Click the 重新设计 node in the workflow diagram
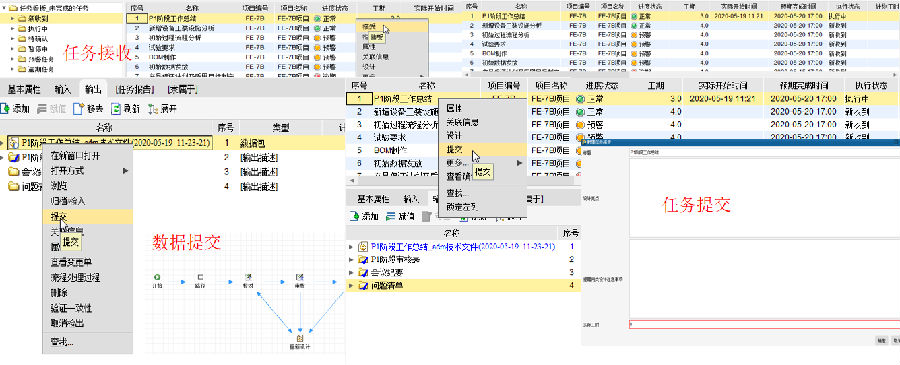Image resolution: width=900 pixels, height=365 pixels. (300, 343)
